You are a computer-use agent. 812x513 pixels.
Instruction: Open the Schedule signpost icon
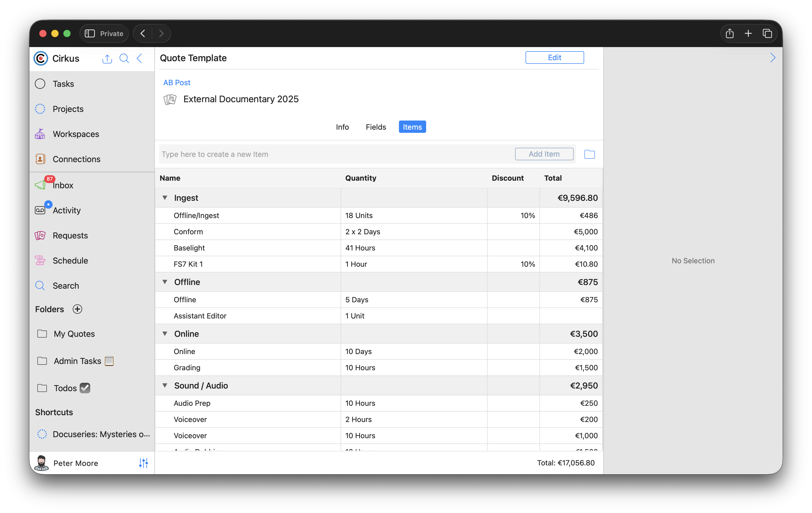tap(40, 260)
